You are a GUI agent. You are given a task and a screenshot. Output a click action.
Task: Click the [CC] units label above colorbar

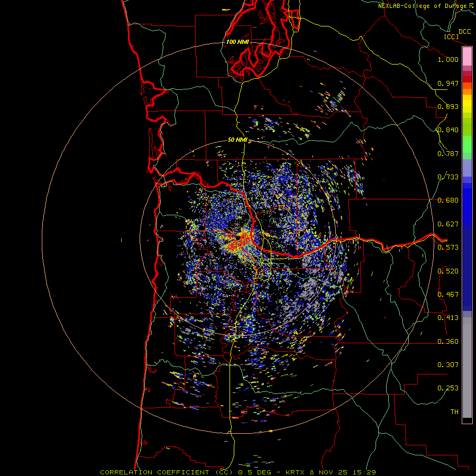point(451,36)
